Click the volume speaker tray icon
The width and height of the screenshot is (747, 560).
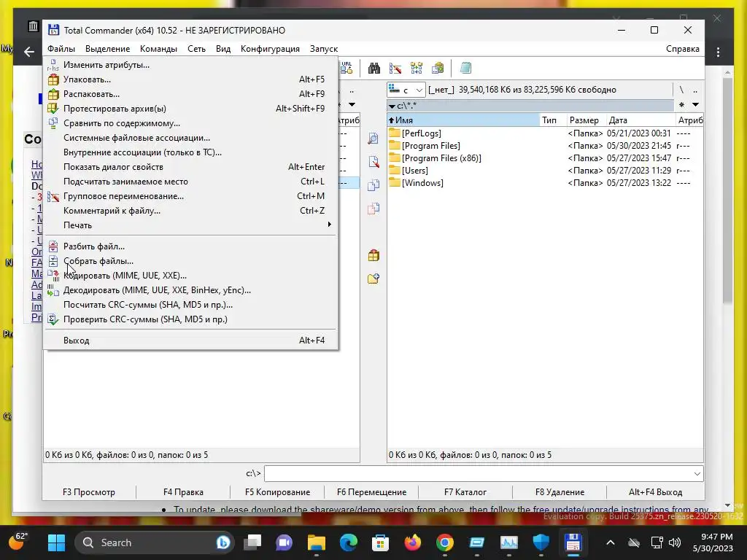(675, 542)
